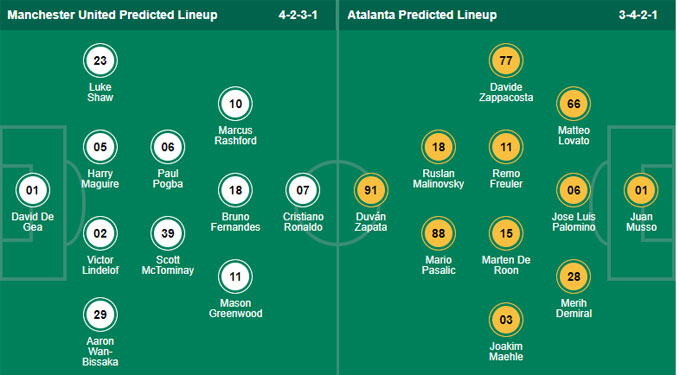
Task: Click Paul Pogba's number 06 white badge
Action: coord(168,147)
